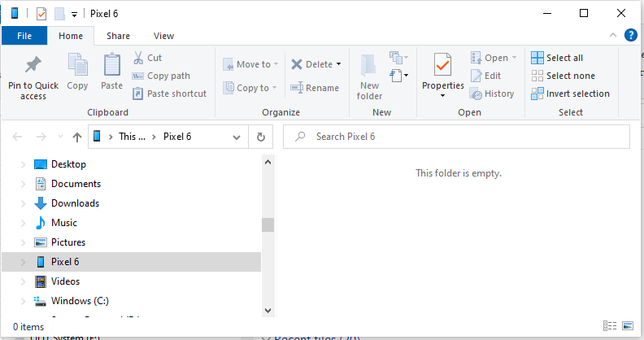
Task: Expand the Pixel 6 tree node
Action: point(23,262)
